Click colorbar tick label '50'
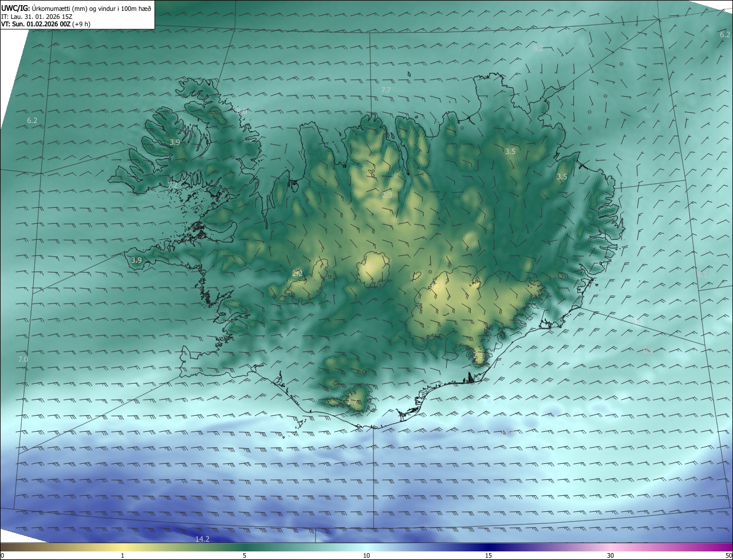 tap(728, 555)
